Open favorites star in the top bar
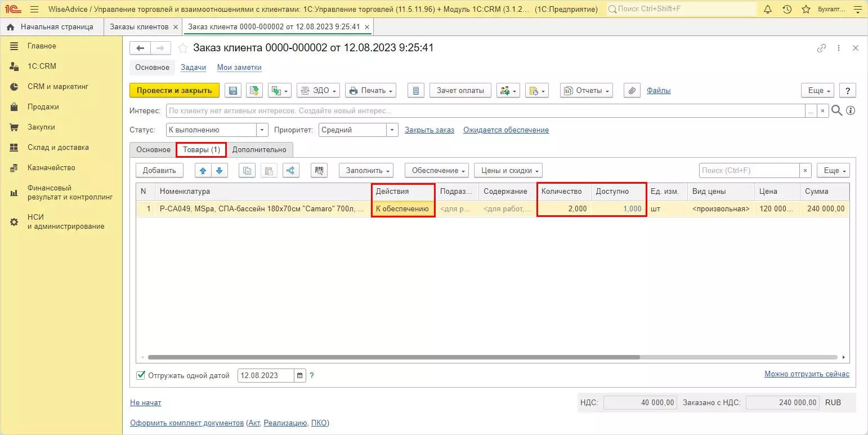Viewport: 868px width, 435px height. pos(806,9)
